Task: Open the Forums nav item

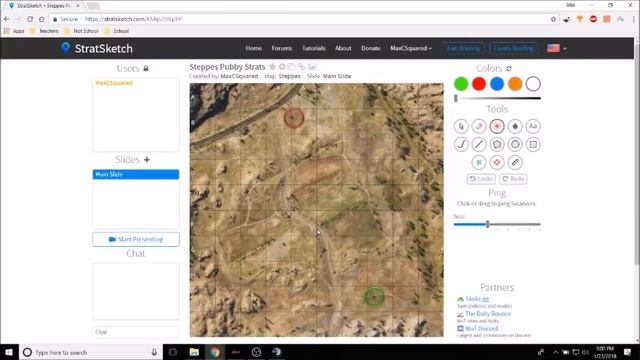Action: coord(282,48)
